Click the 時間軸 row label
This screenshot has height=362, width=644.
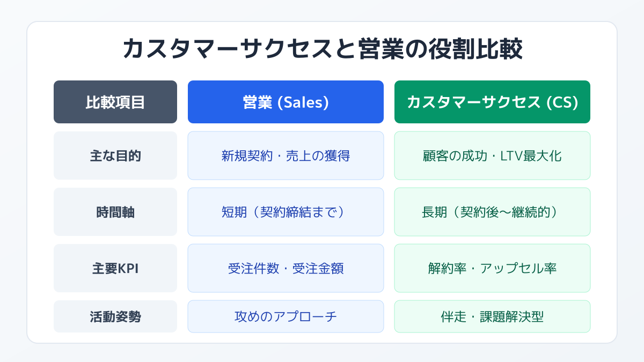coord(115,212)
